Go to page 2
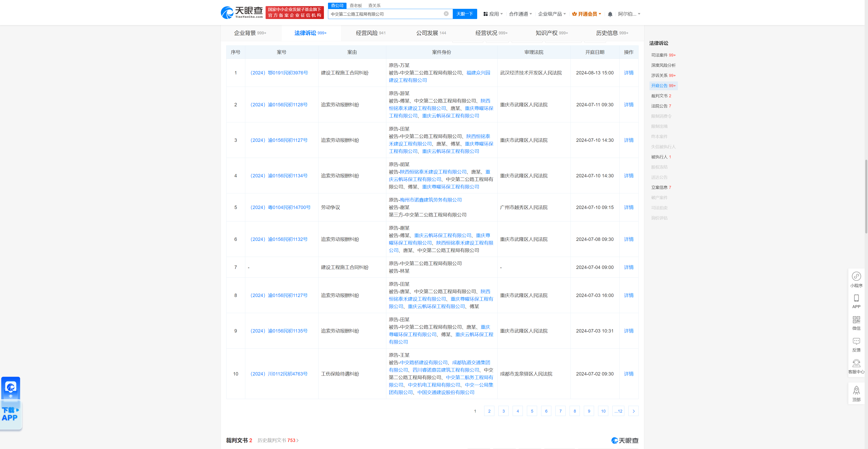The image size is (868, 449). (x=489, y=411)
